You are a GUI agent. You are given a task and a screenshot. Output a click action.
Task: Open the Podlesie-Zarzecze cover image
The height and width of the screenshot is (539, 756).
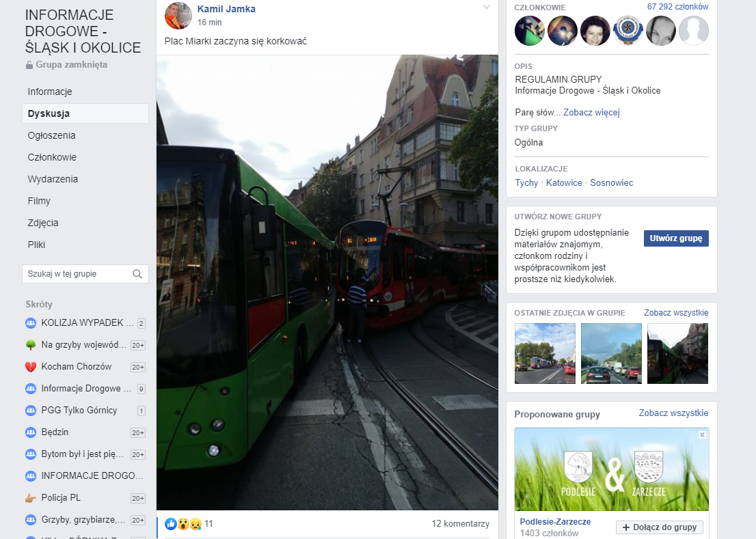coord(611,469)
